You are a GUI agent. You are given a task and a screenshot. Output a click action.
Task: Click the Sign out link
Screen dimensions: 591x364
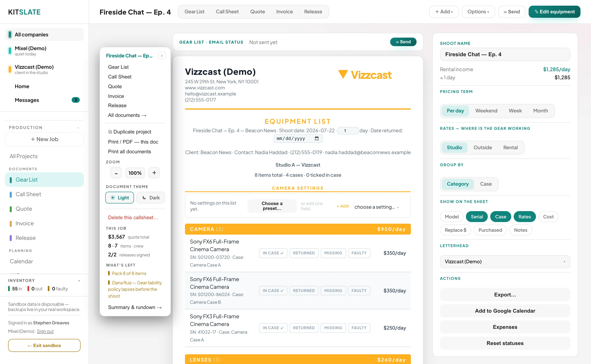(x=45, y=331)
